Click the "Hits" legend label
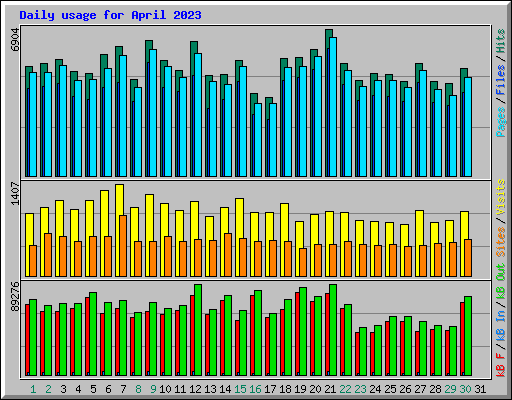 (x=500, y=41)
